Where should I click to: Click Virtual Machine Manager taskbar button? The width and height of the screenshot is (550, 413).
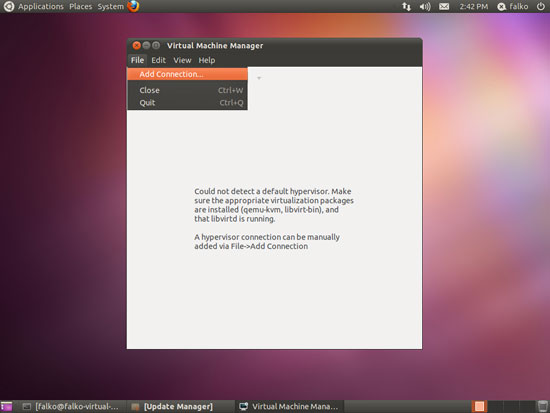[x=289, y=406]
